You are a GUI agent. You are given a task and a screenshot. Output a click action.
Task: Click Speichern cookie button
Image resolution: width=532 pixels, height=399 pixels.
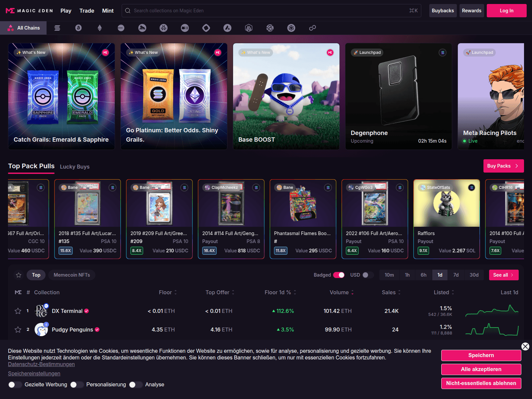tap(481, 355)
